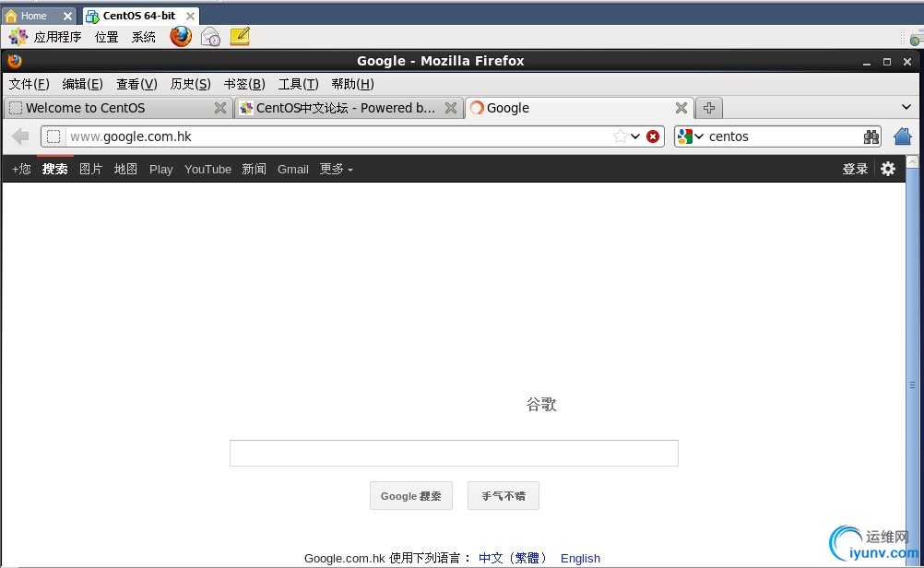
Task: Click the 登录 sign-in link
Action: click(x=855, y=169)
